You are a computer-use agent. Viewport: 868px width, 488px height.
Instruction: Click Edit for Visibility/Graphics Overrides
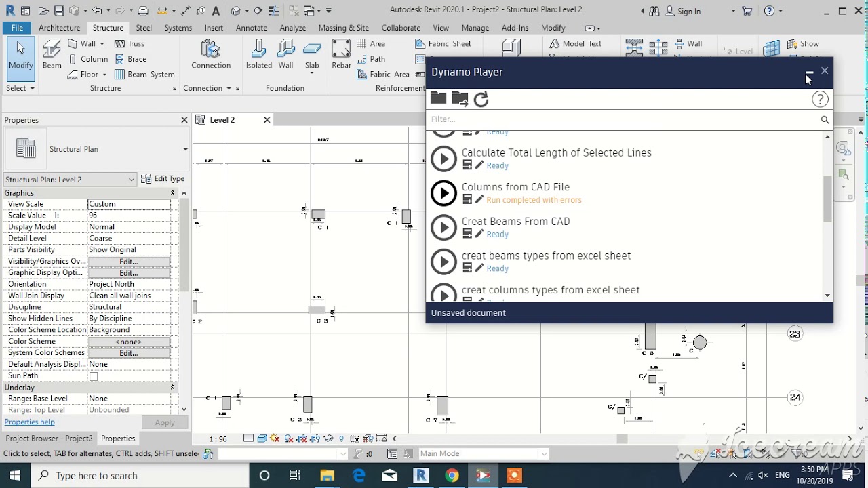click(x=129, y=262)
